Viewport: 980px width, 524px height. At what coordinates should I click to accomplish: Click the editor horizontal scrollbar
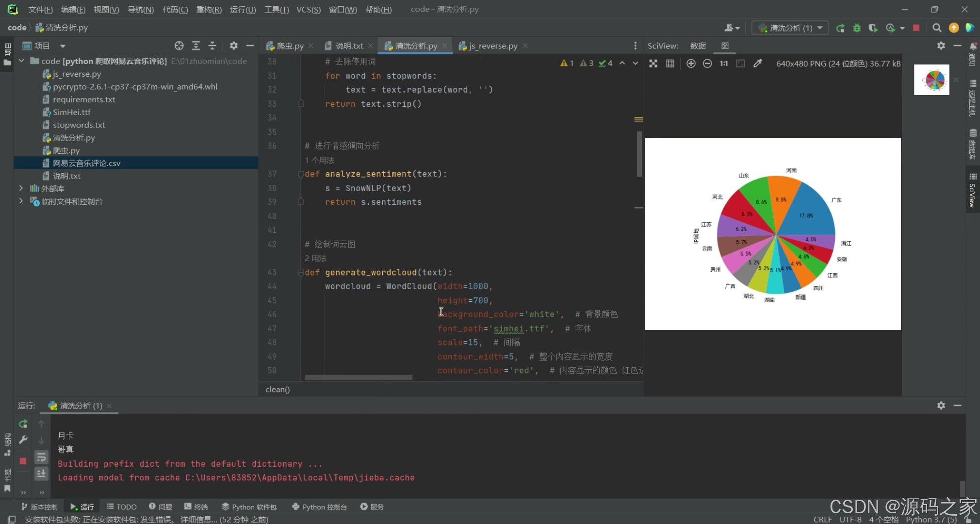tap(358, 377)
